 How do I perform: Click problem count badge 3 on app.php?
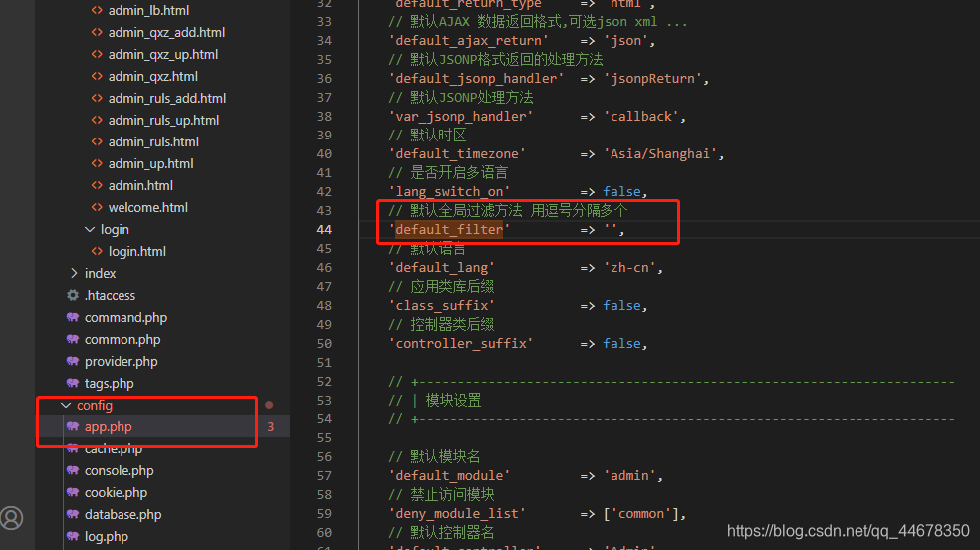point(271,426)
